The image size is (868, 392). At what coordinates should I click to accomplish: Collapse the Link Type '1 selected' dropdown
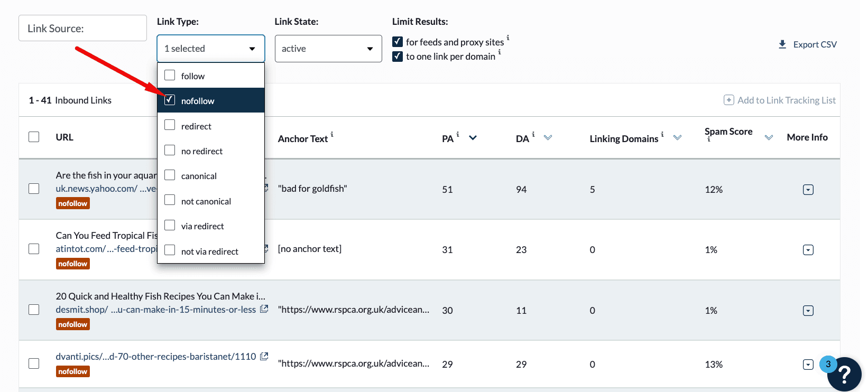(210, 49)
